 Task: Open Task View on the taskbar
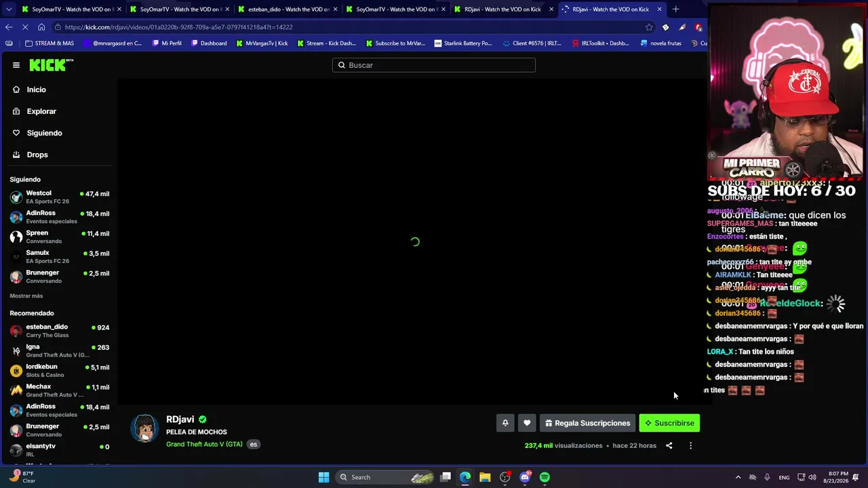[446, 477]
